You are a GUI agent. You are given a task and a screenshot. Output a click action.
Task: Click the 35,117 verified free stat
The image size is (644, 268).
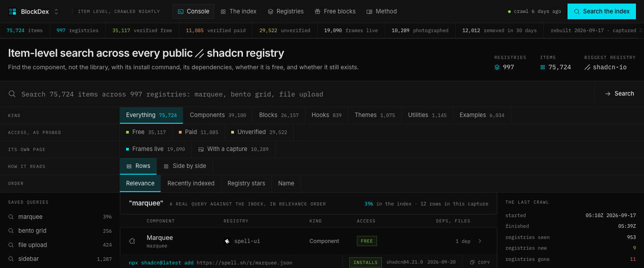click(142, 30)
